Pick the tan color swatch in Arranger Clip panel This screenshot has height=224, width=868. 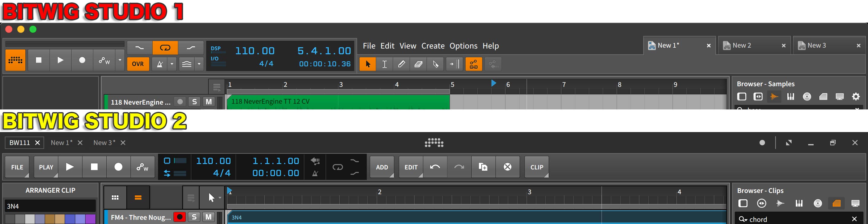[60, 219]
